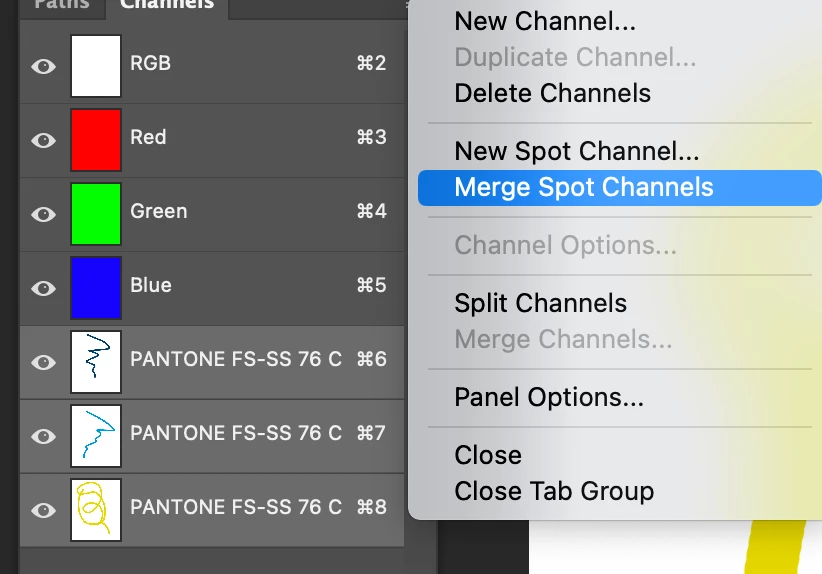Hide the spot channel with shortcut ⌘6
Screen dimensions: 822x574
tap(43, 362)
